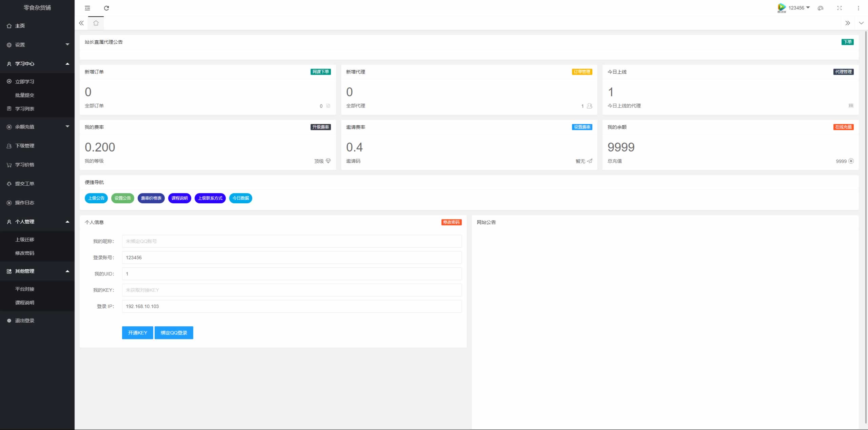
Task: Open the tab actions chevron dropdown
Action: [x=861, y=23]
